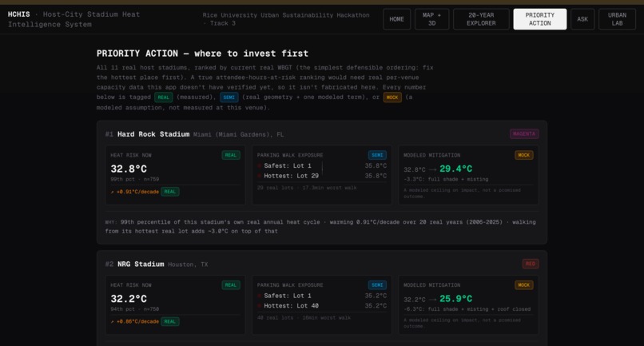This screenshot has height=346, width=644.
Task: Click REAL badge beside NRG HEAT RISK NOW
Action: [231, 285]
